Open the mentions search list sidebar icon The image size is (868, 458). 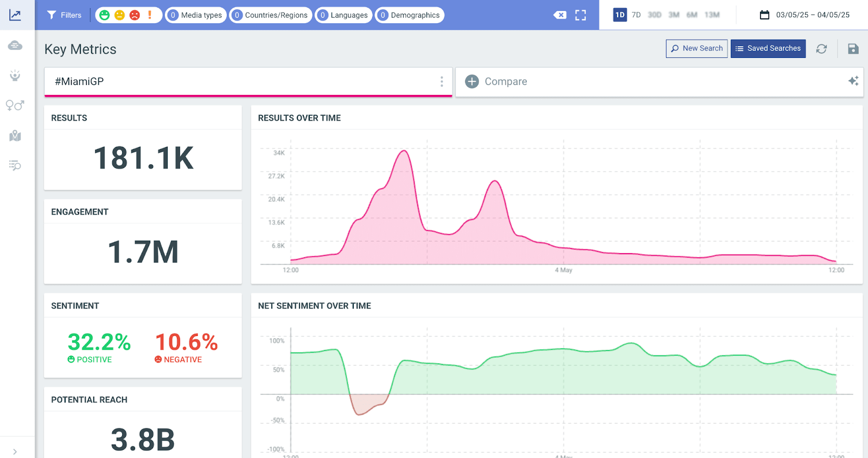[x=15, y=165]
